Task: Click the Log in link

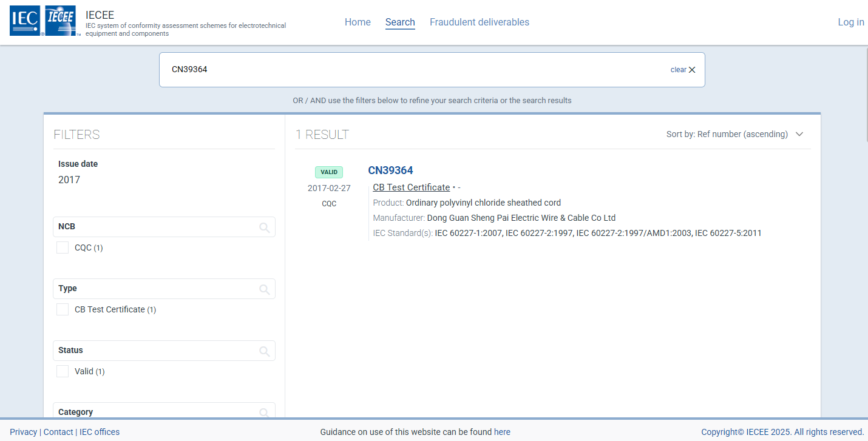Action: (x=850, y=22)
